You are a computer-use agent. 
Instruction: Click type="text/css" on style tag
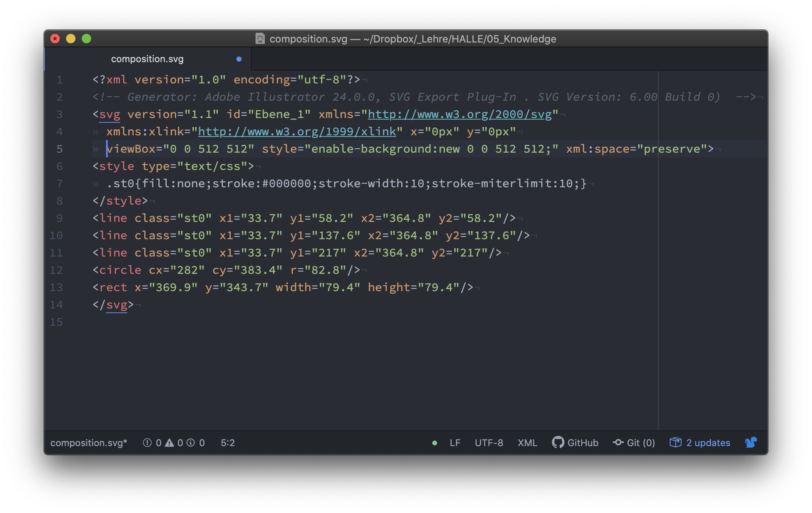194,166
